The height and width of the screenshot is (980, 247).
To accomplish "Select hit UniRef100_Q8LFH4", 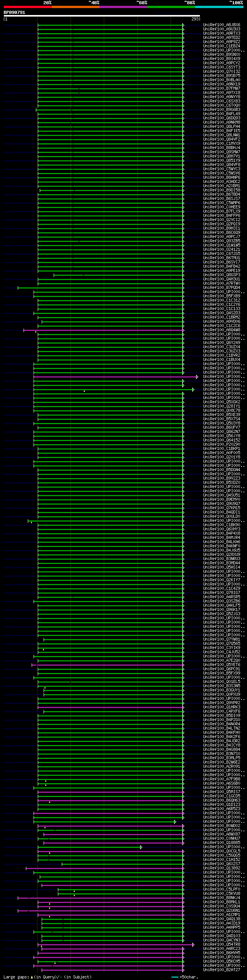I will tap(222, 127).
